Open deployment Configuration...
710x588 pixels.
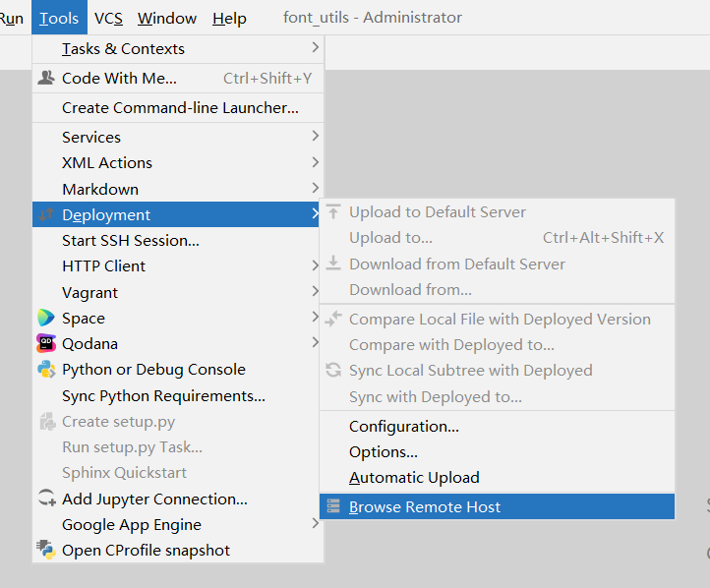[498, 427]
